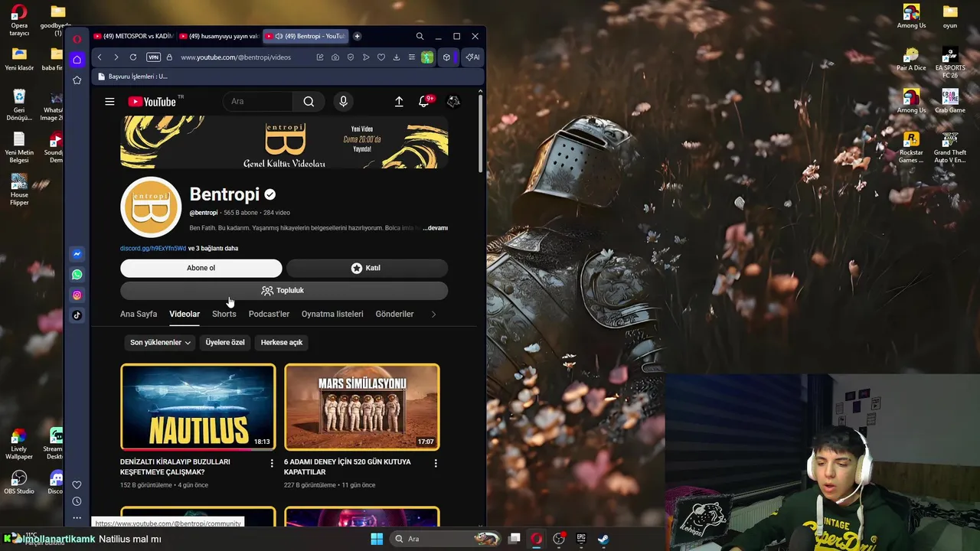980x551 pixels.
Task: Click the YouTube search magnifier button
Action: (309, 101)
